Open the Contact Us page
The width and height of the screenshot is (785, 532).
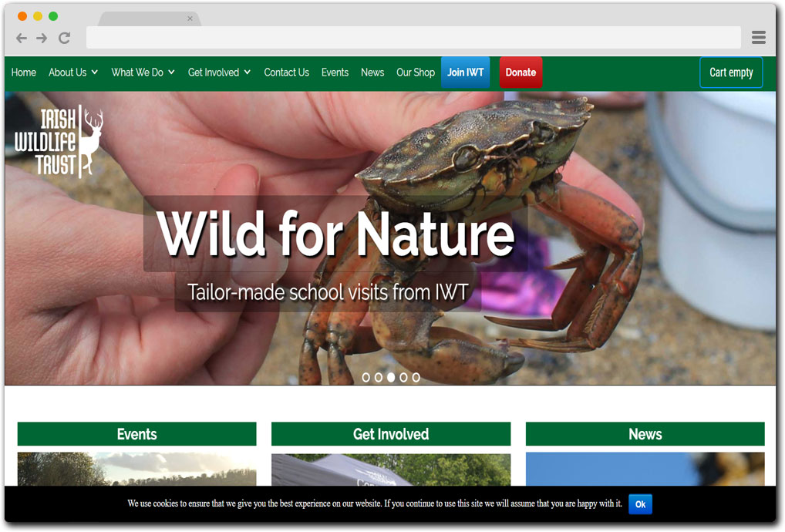[286, 72]
